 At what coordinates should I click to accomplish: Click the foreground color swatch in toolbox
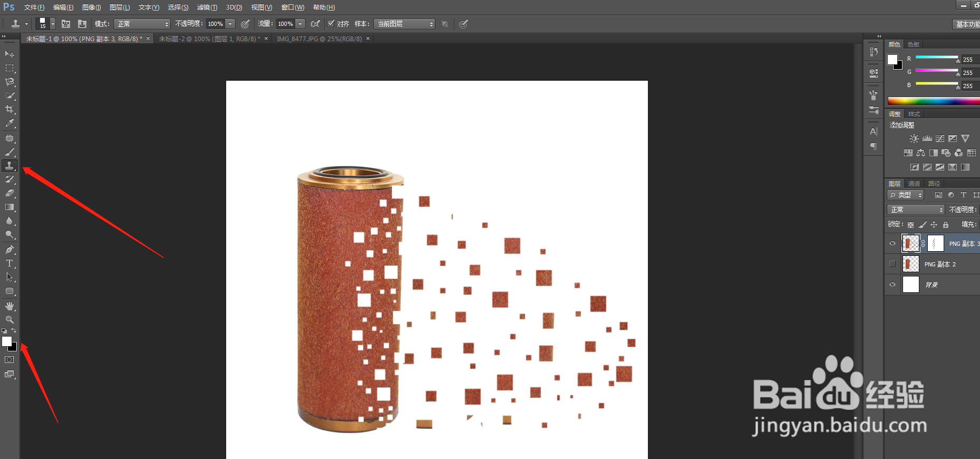point(6,341)
